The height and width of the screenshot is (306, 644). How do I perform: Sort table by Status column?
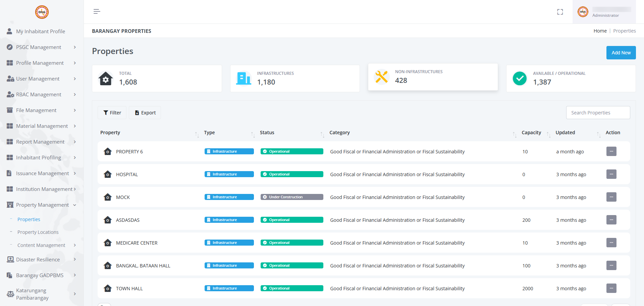(x=322, y=135)
